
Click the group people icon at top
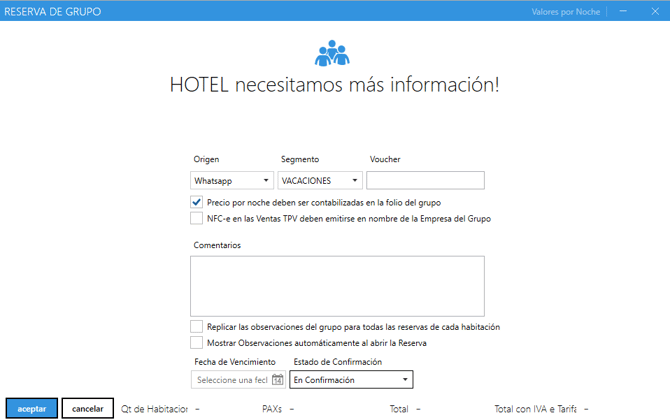point(334,53)
